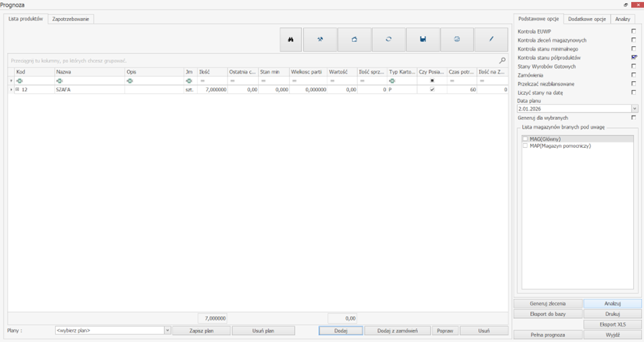644x342 pixels.
Task: Sort the table by the Ilość column header
Action: 211,72
